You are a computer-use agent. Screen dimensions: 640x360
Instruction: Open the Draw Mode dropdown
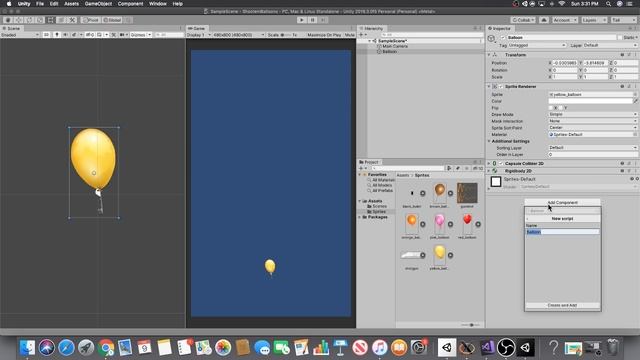click(593, 114)
